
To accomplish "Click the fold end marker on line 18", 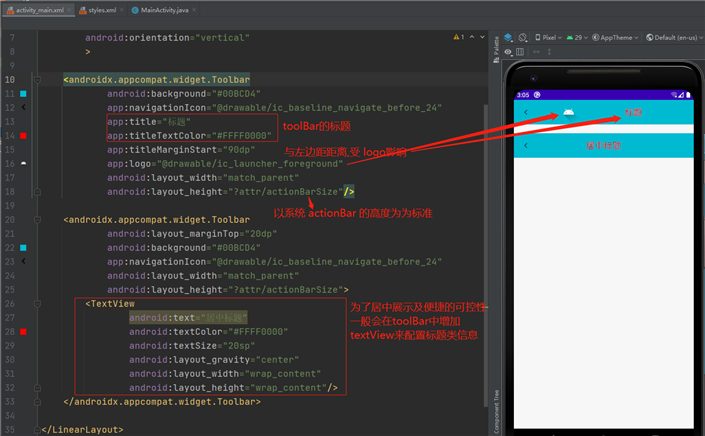I will 37,191.
